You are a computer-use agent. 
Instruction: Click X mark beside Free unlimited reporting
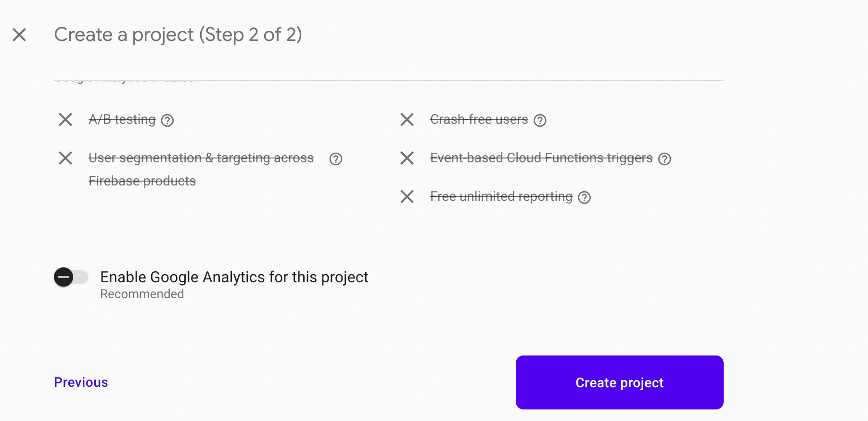(x=407, y=197)
